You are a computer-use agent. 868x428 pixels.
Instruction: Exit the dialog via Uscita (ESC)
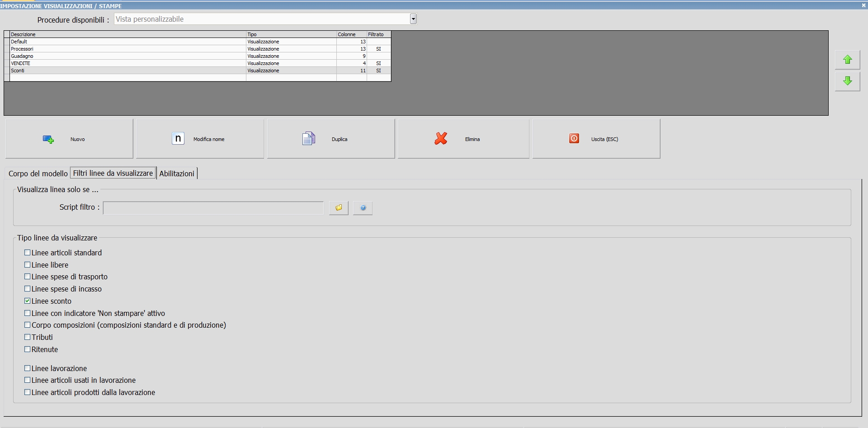[596, 139]
